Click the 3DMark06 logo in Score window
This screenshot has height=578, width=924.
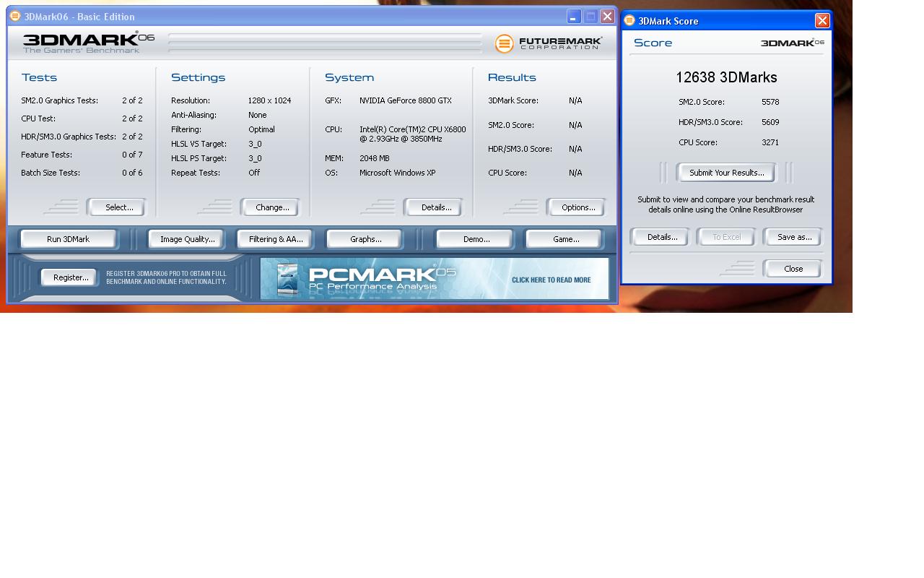click(x=793, y=43)
